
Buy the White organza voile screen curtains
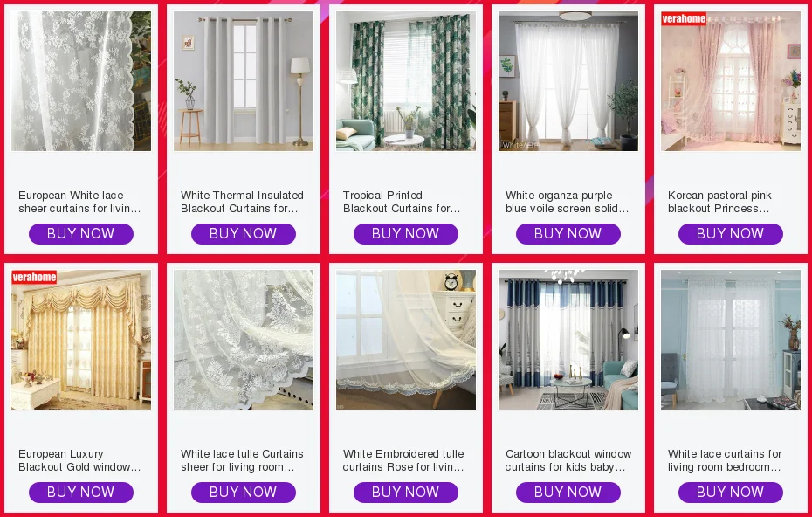coord(568,234)
